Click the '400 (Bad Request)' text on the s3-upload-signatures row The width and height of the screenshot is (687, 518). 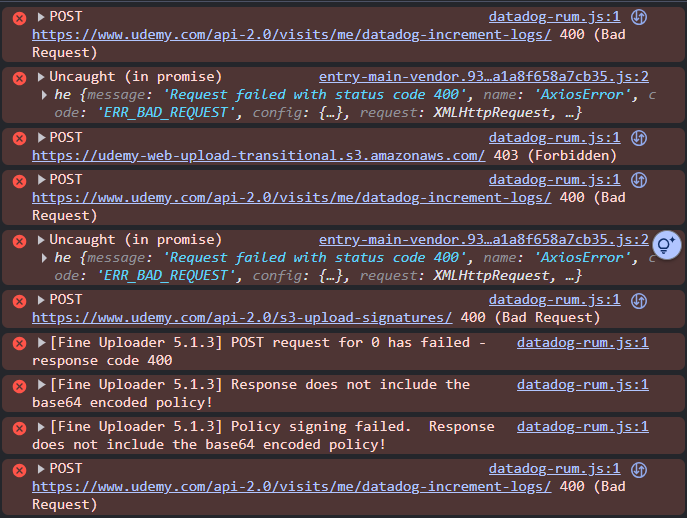[531, 318]
